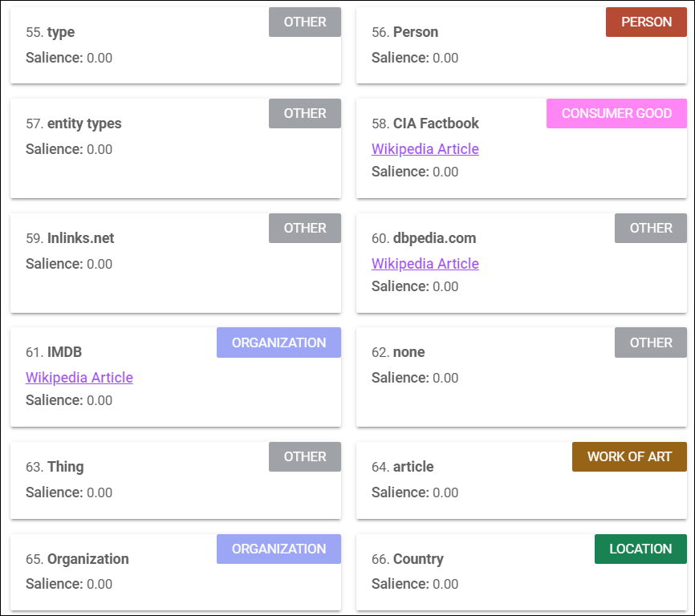The width and height of the screenshot is (695, 616).
Task: Click the entity name 'Inlinks.net'
Action: click(x=82, y=238)
